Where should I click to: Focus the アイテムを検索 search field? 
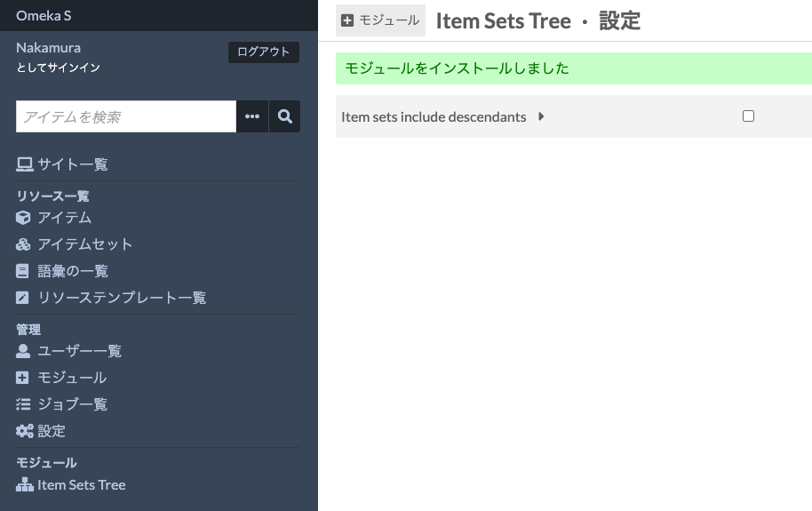(126, 116)
